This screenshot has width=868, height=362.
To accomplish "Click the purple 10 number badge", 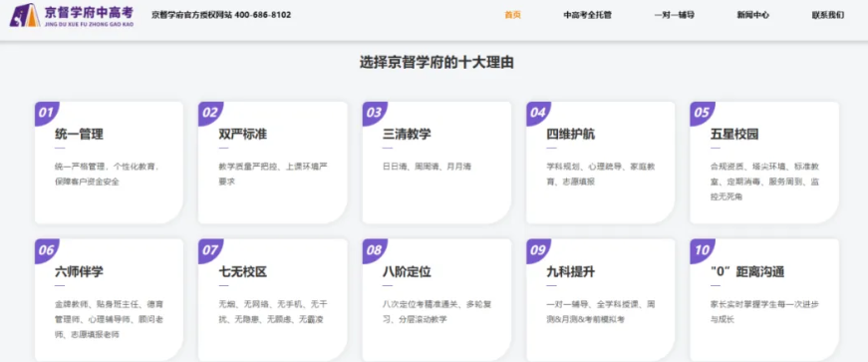I will coord(702,250).
